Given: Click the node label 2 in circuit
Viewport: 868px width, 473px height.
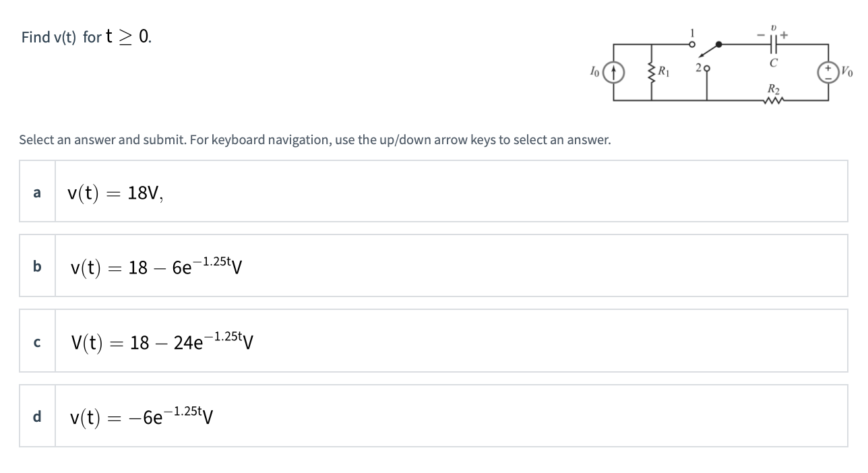Looking at the screenshot, I should tap(698, 67).
